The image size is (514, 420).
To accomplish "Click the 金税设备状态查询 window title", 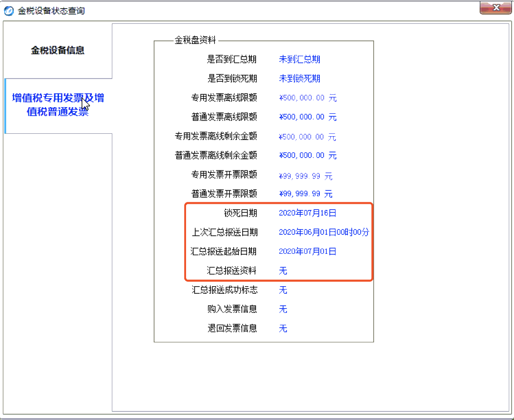I will pos(51,11).
